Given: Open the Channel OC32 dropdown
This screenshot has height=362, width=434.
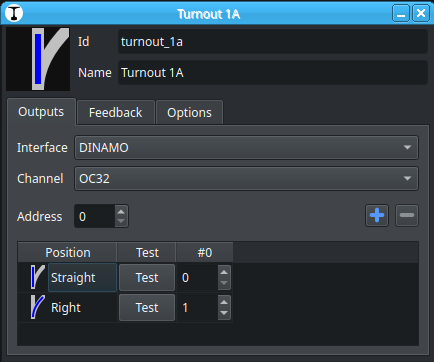Looking at the screenshot, I should (x=246, y=178).
